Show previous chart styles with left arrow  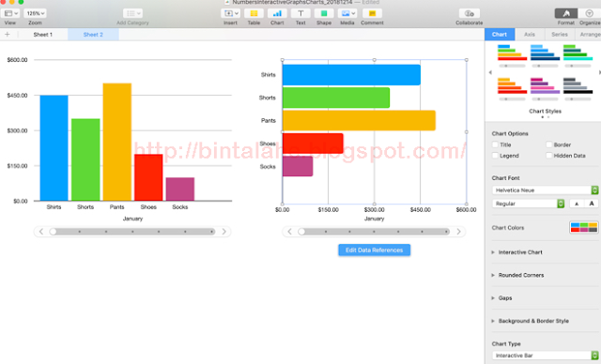(x=490, y=72)
